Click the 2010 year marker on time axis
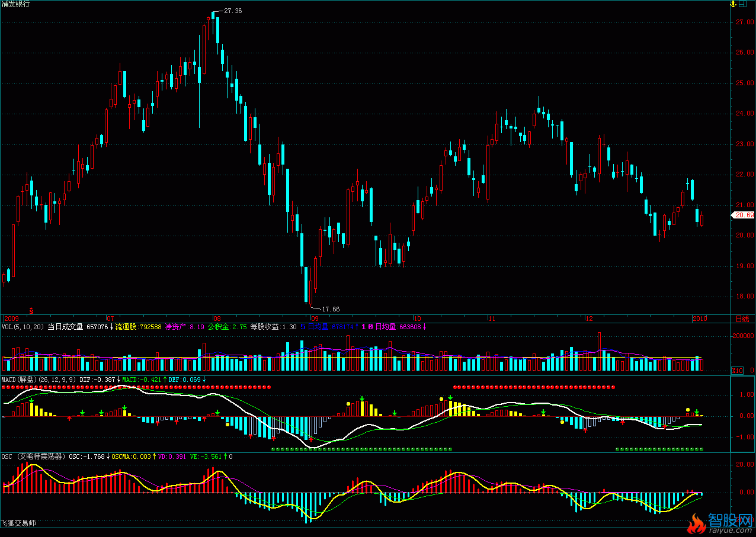This screenshot has height=537, width=756. (700, 318)
